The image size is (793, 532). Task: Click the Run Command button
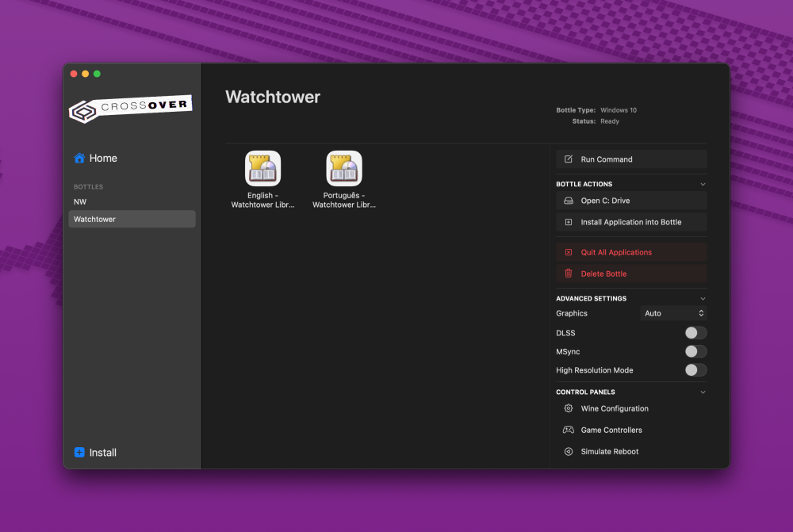click(631, 159)
